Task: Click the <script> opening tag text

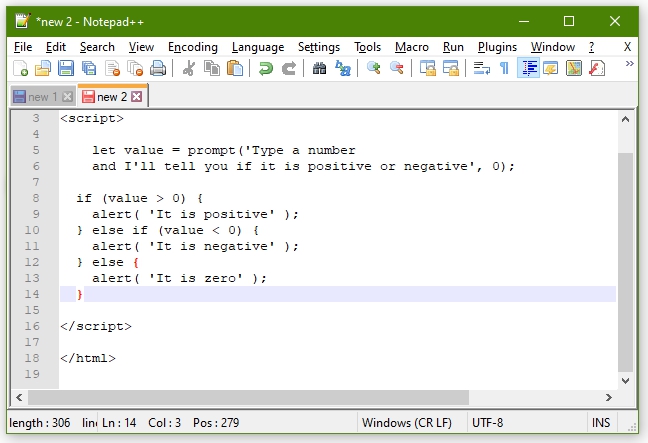Action: [x=92, y=119]
